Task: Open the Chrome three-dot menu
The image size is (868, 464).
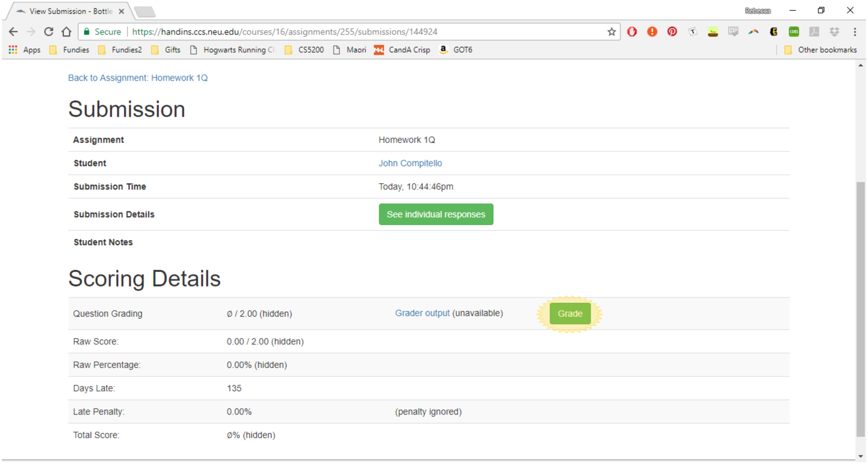Action: click(854, 32)
